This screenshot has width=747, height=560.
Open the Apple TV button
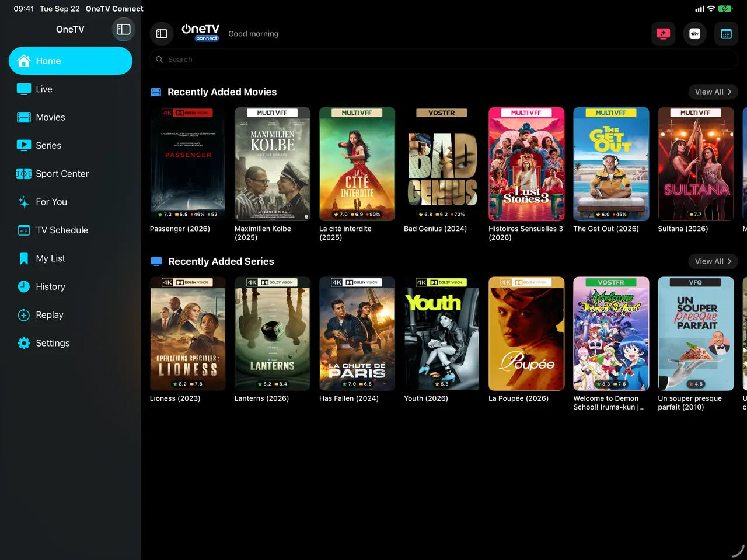pos(694,34)
